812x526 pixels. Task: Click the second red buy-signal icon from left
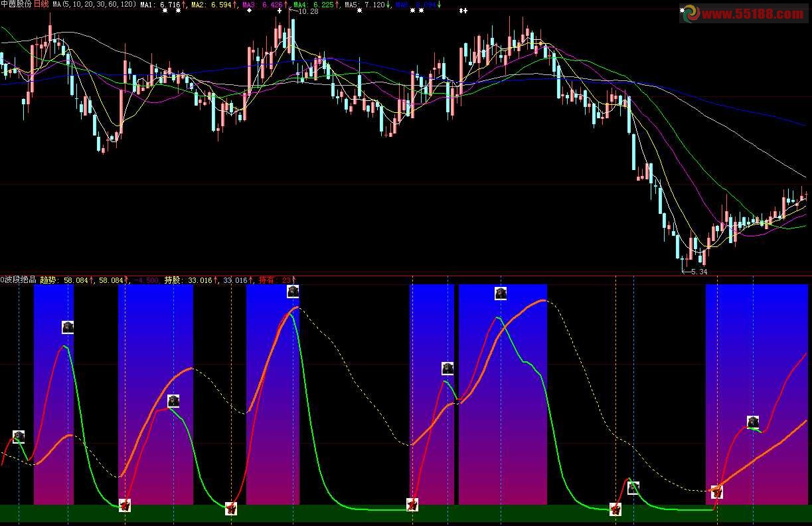tap(231, 509)
